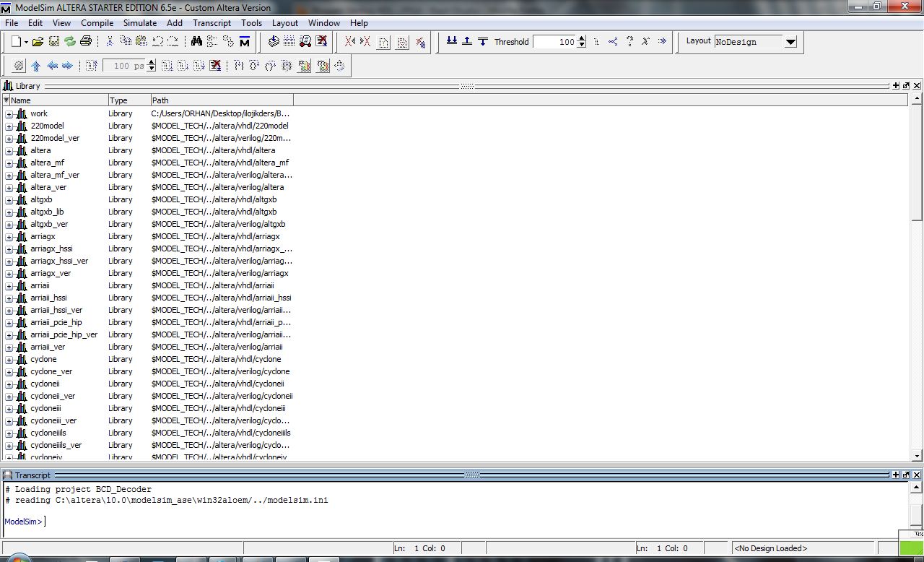
Task: Sort by the Path column header
Action: tap(222, 100)
